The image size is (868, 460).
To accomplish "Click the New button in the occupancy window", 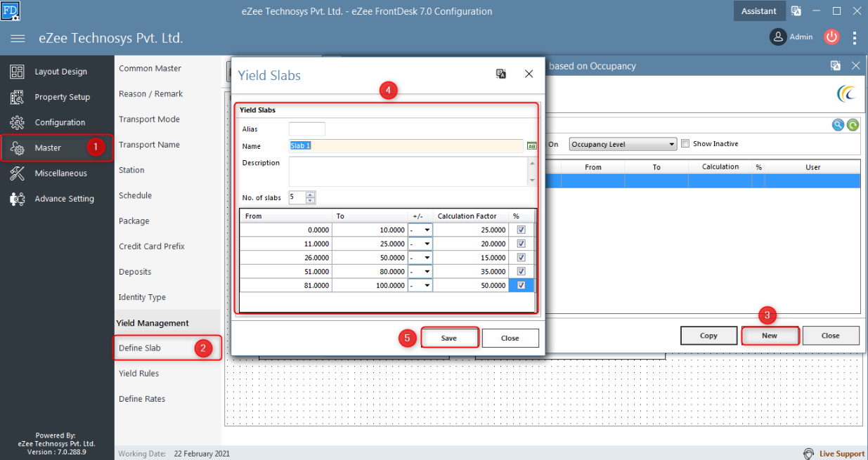I will coord(770,336).
